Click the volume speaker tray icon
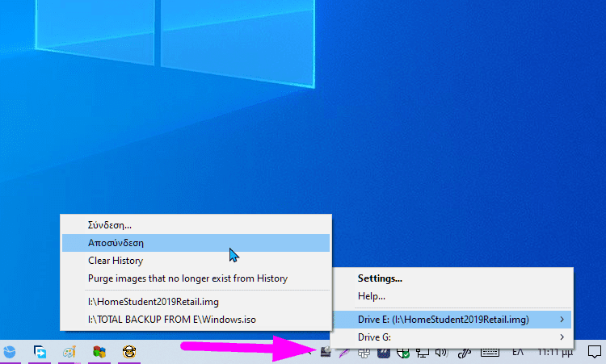 441,352
